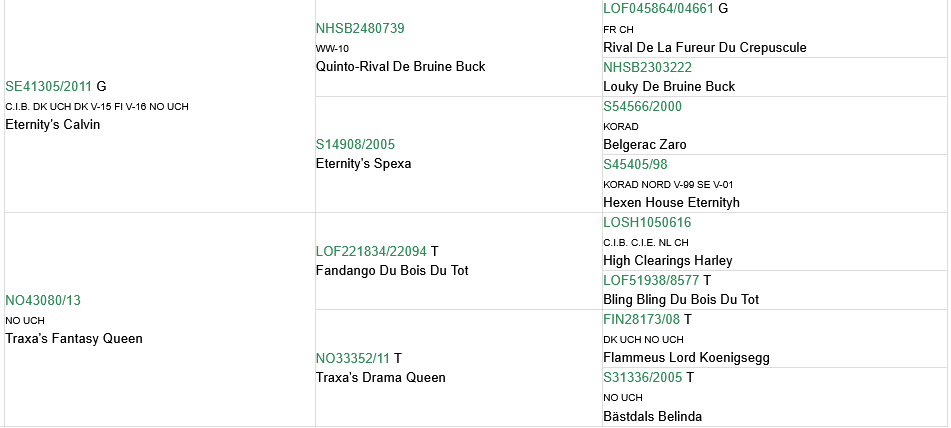Open registration link SE41305/2011
The height and width of the screenshot is (428, 951).
[49, 87]
